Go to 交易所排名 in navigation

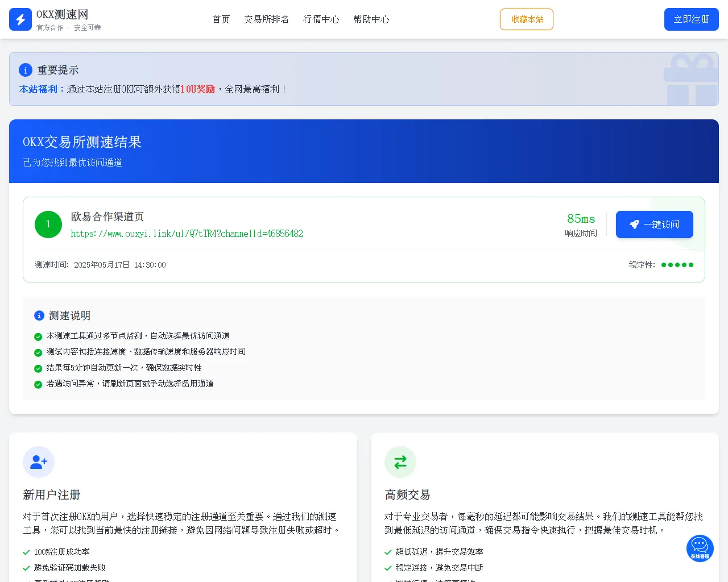click(x=267, y=19)
